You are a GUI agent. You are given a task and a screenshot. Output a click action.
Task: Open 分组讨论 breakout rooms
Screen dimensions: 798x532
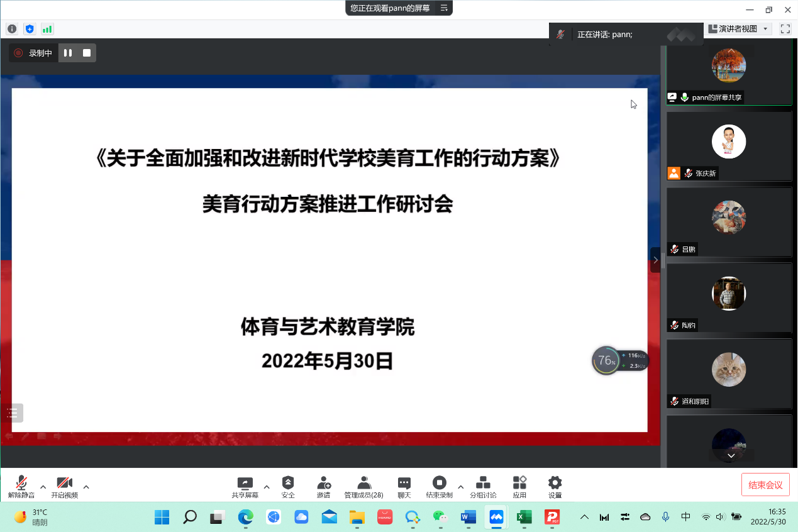coord(483,487)
